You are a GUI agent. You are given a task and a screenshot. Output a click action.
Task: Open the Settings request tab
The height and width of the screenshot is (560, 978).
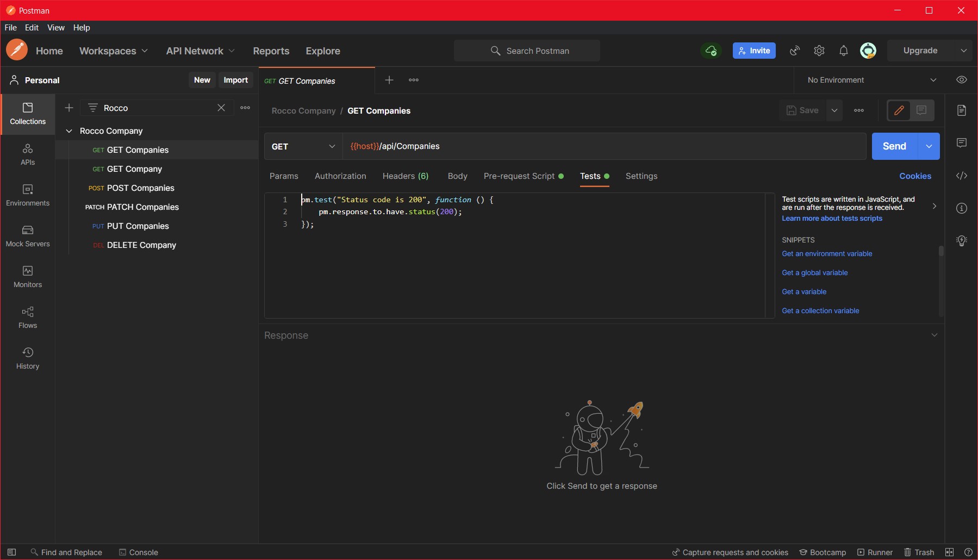641,176
